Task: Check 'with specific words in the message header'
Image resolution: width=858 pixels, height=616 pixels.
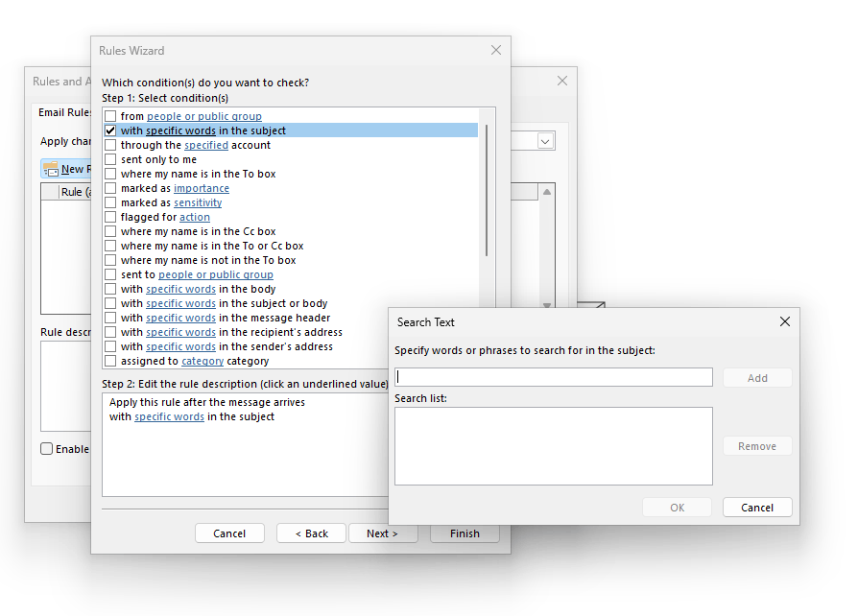Action: 110,318
